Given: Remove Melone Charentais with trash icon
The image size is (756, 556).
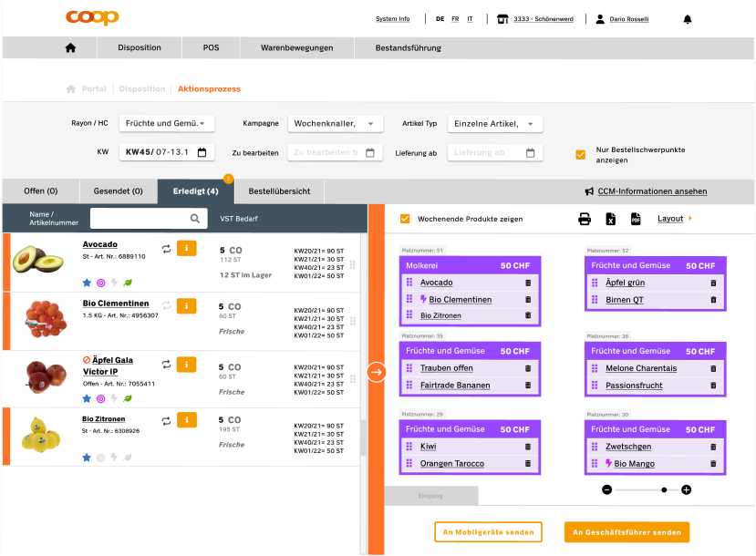Looking at the screenshot, I should (713, 368).
